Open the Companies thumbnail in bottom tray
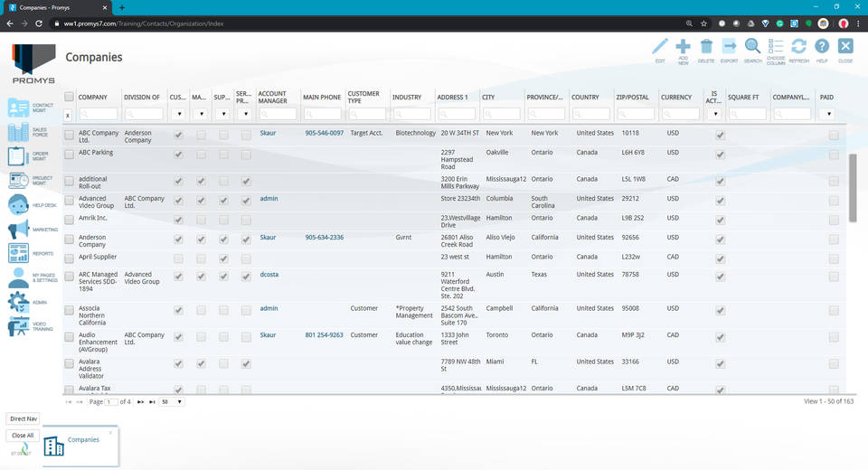This screenshot has height=470, width=868. (80, 445)
